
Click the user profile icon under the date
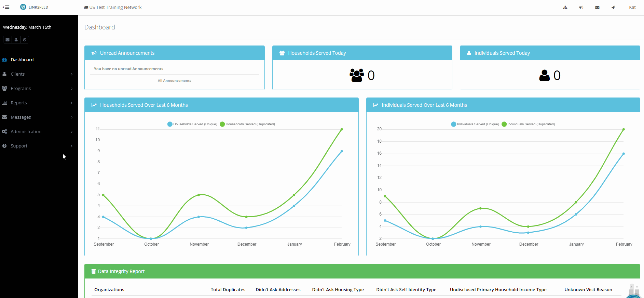16,40
